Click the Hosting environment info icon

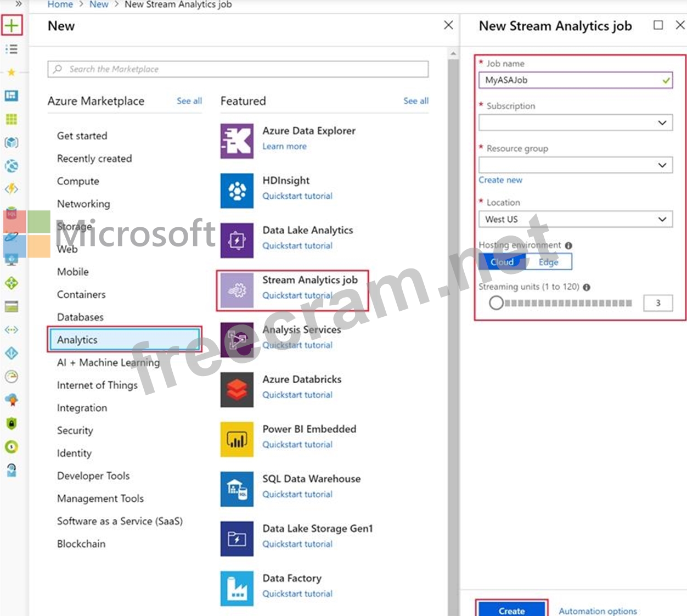coord(568,245)
